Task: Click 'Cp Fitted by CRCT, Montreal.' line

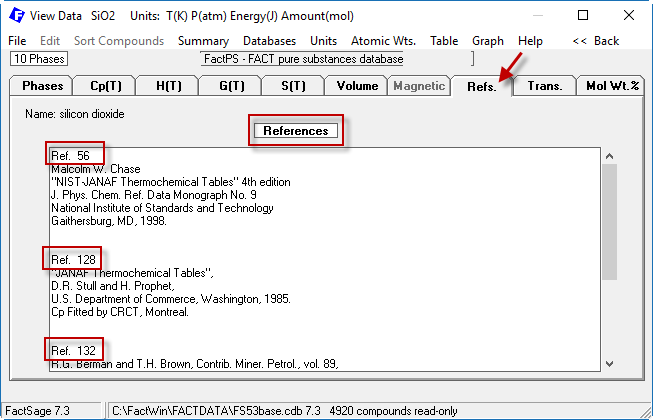Action: point(120,312)
